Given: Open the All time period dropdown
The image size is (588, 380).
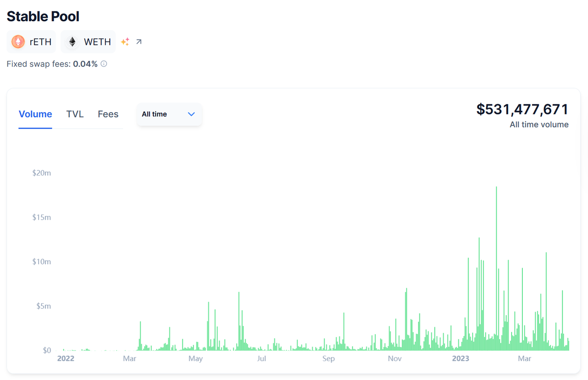Looking at the screenshot, I should 169,114.
